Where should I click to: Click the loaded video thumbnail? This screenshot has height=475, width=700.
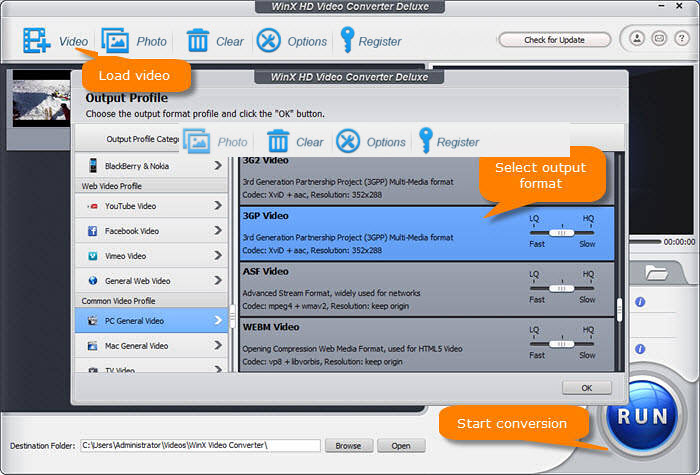41,98
